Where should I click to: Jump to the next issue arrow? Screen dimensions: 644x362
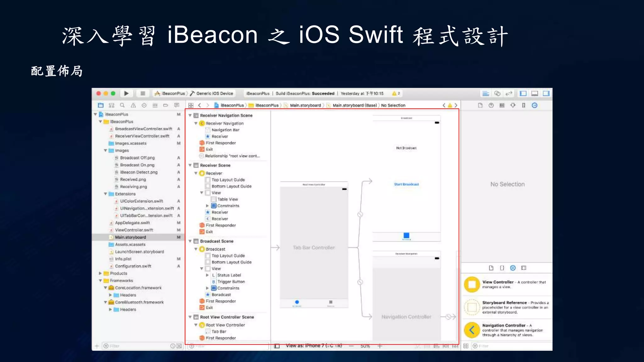pos(456,105)
